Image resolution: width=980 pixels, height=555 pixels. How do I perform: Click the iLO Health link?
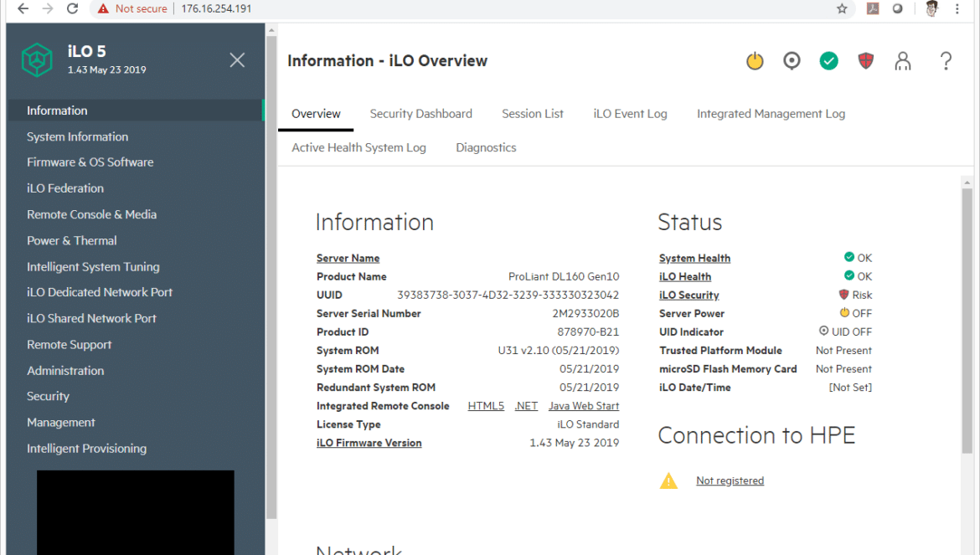click(685, 276)
